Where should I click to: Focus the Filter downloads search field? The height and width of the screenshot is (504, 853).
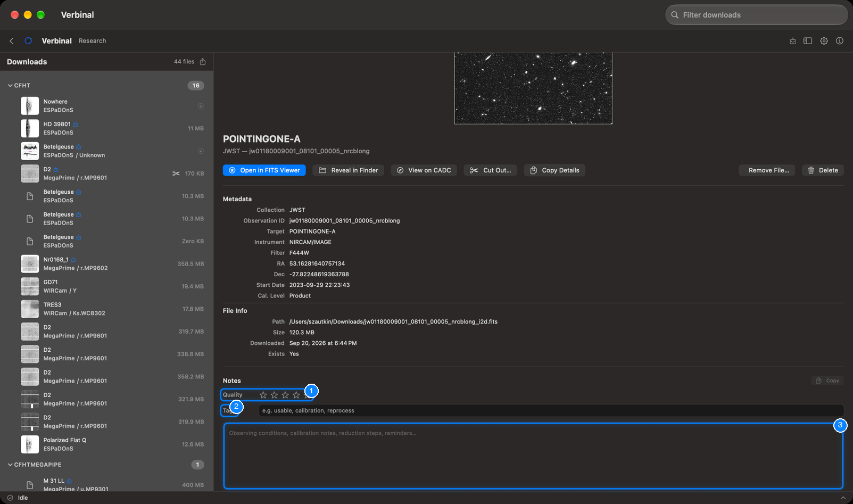[757, 15]
